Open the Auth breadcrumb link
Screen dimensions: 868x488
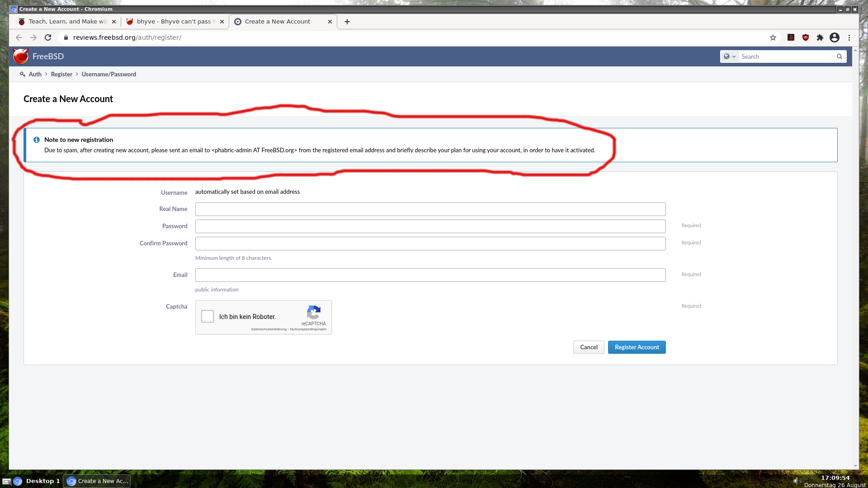35,74
